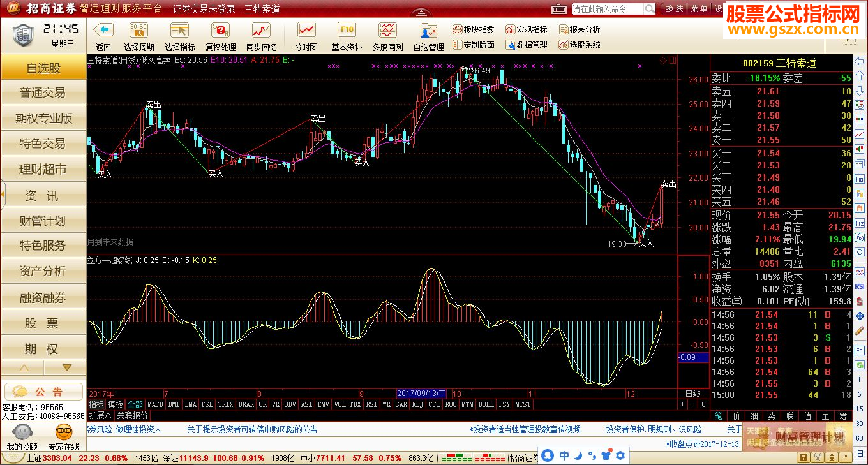This screenshot has height=465, width=868.
Task: Open 理财超市 in the sidebar
Action: (43, 169)
